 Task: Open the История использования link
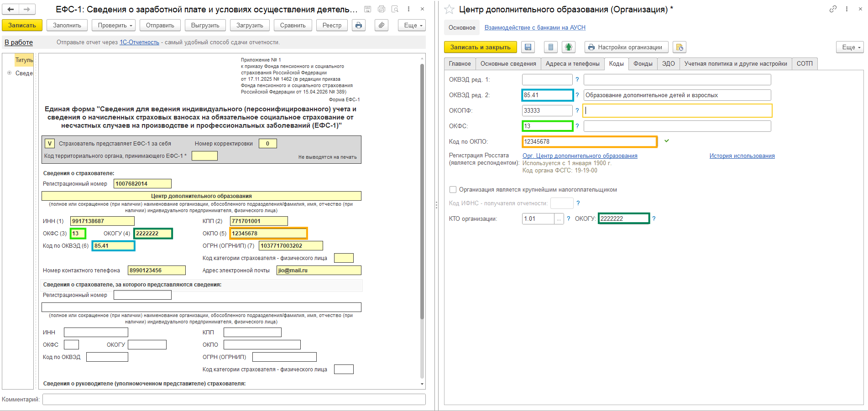tap(742, 156)
